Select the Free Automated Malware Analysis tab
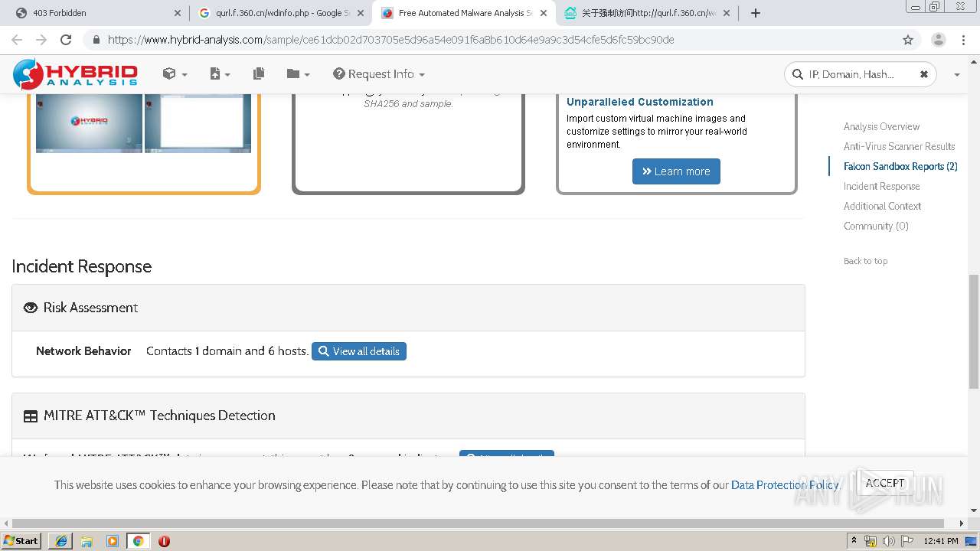The width and height of the screenshot is (980, 551). tap(462, 13)
